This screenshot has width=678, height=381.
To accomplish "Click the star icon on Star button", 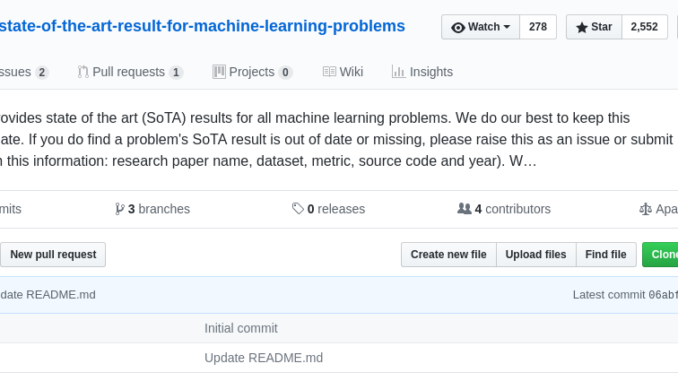I will click(582, 28).
